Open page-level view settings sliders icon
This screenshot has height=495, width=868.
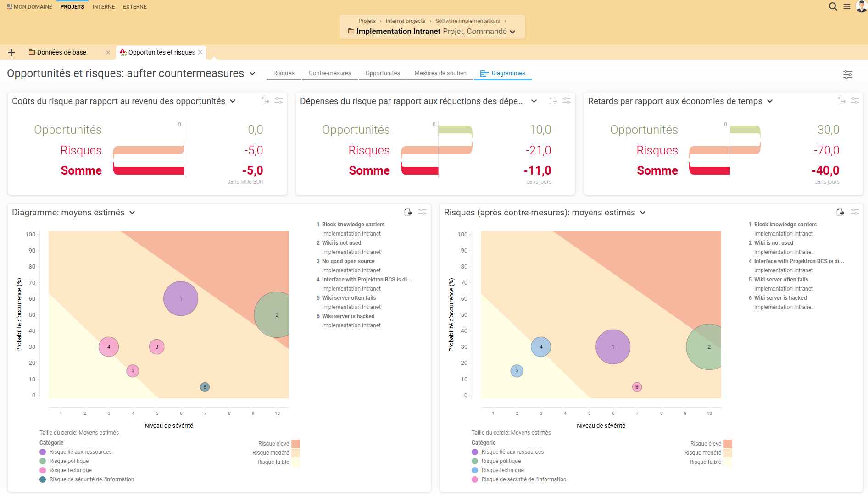847,75
